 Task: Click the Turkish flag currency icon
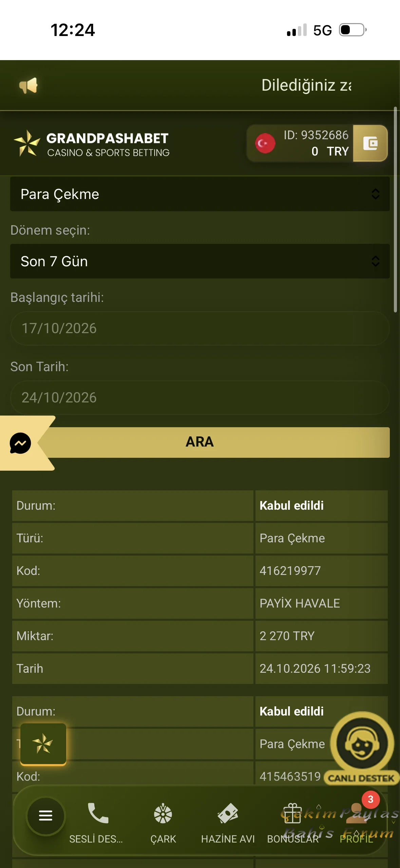(265, 143)
